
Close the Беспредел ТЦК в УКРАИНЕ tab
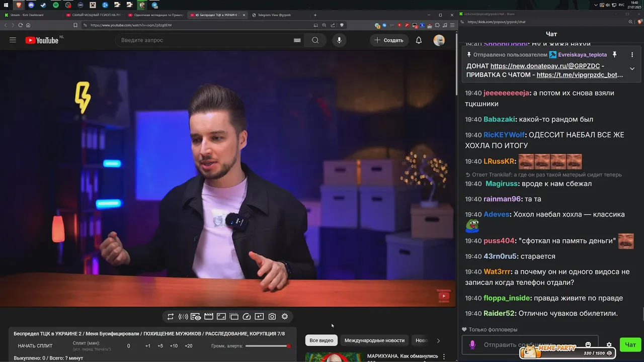[244, 15]
